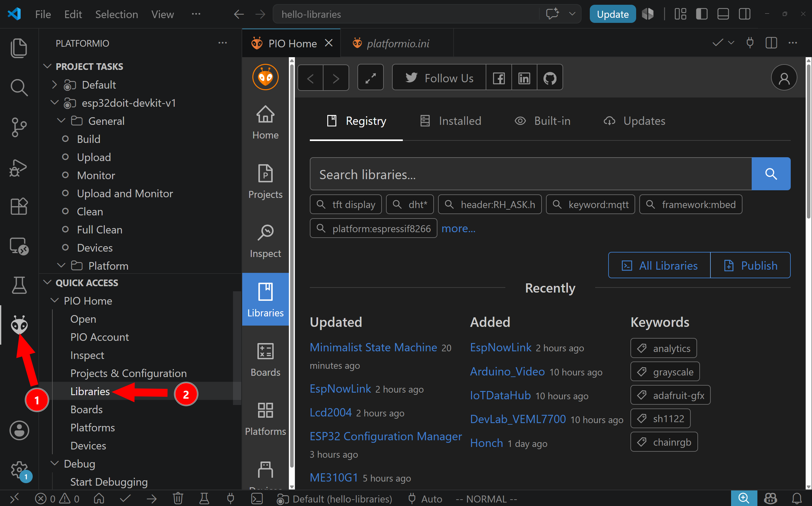Image resolution: width=812 pixels, height=506 pixels.
Task: Collapse the PIO Home quick access group
Action: coord(54,300)
